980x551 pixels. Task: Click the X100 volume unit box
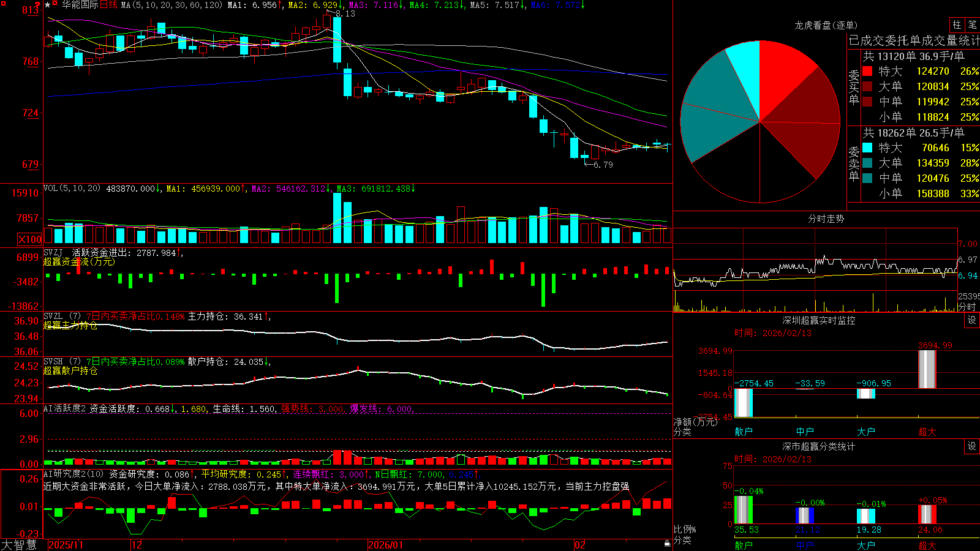tap(29, 239)
